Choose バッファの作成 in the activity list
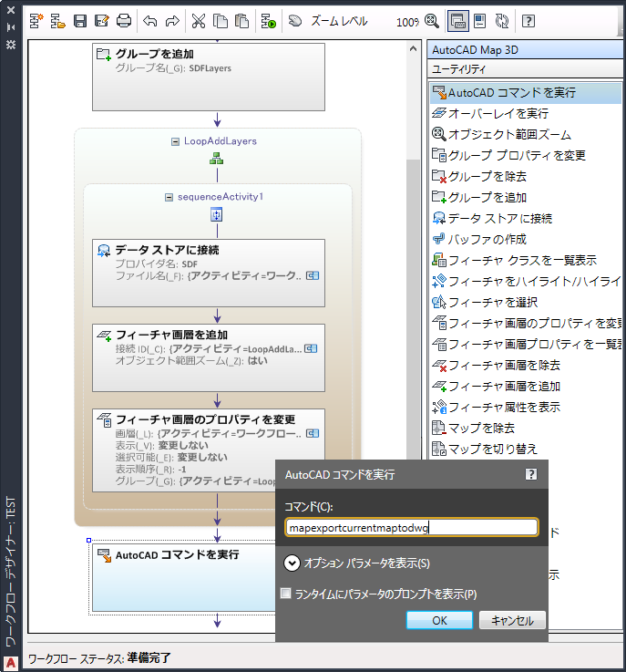626x672 pixels. click(x=526, y=240)
